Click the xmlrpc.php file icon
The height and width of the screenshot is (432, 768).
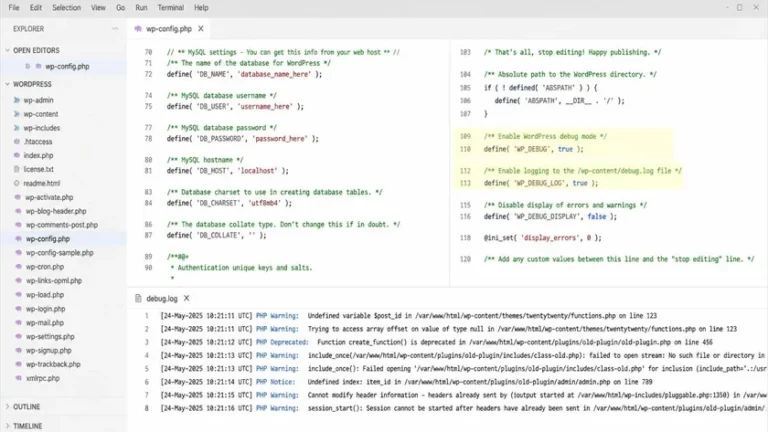pyautogui.click(x=18, y=378)
